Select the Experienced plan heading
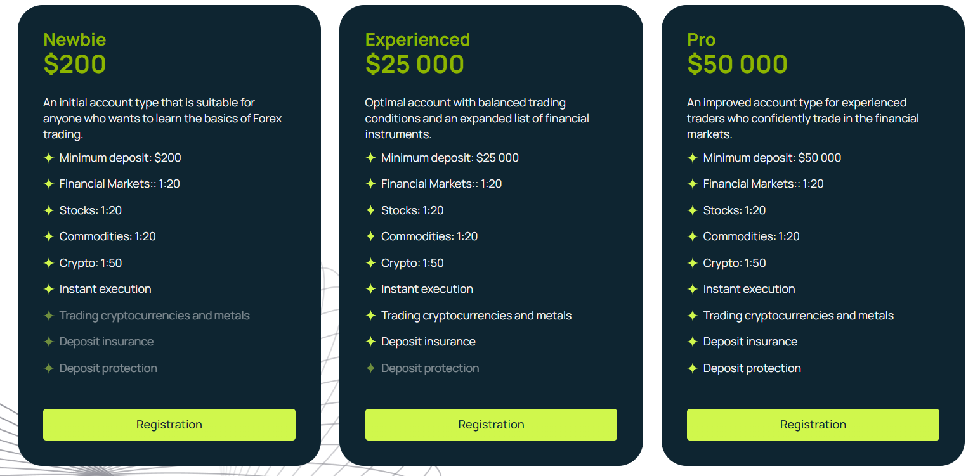 pyautogui.click(x=417, y=39)
